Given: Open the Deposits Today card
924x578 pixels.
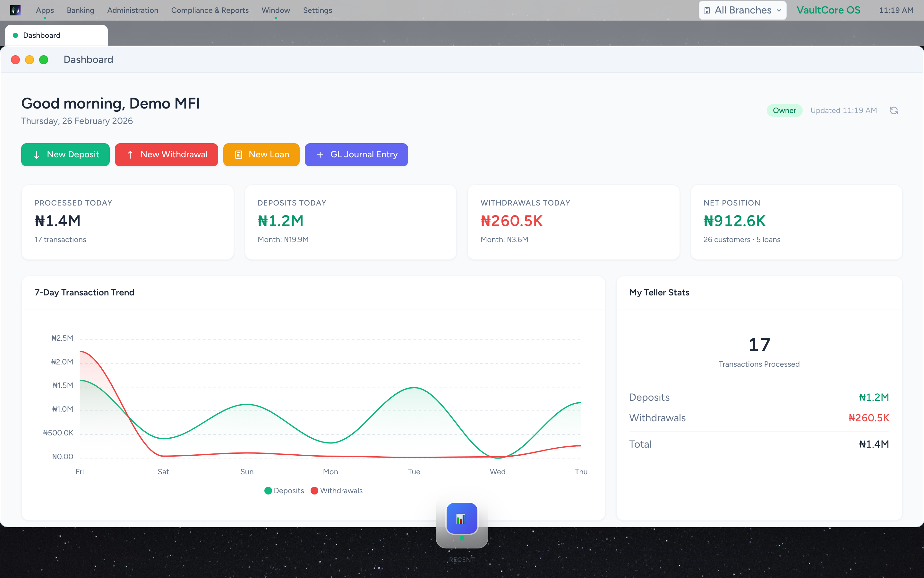Looking at the screenshot, I should (350, 222).
